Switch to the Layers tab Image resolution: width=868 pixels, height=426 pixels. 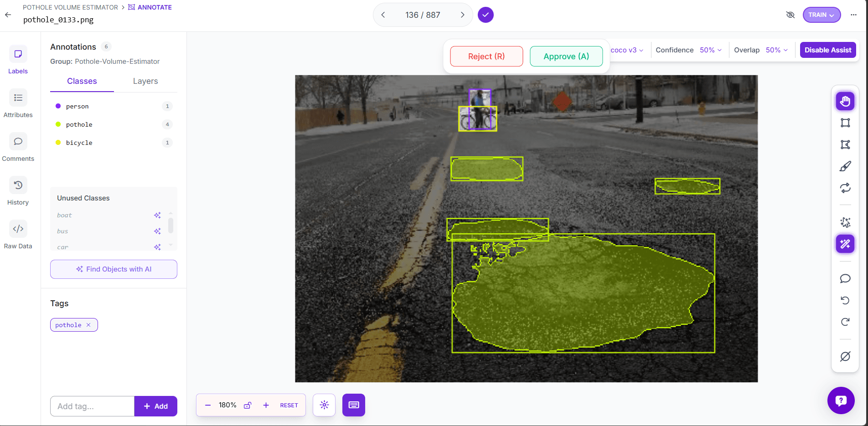145,81
